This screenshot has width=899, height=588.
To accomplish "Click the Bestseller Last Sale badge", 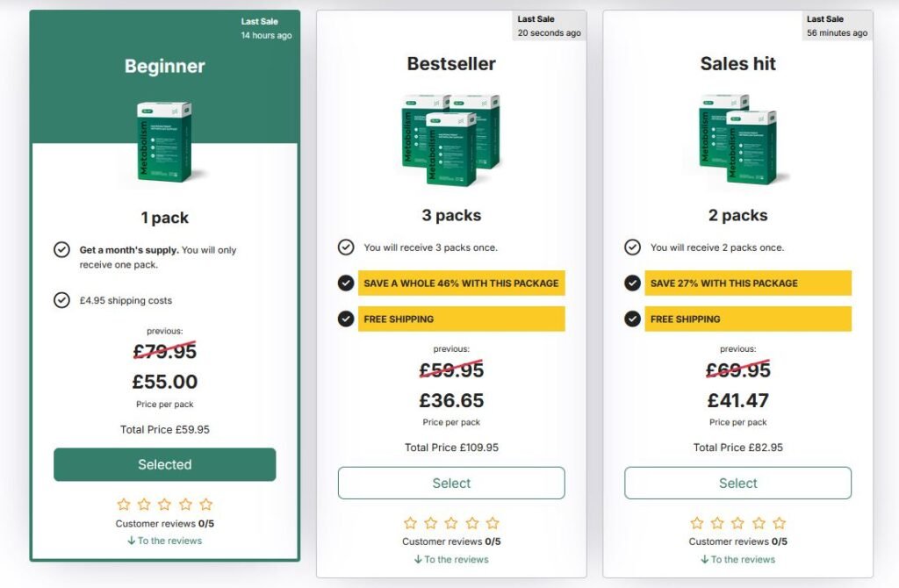I will point(549,26).
